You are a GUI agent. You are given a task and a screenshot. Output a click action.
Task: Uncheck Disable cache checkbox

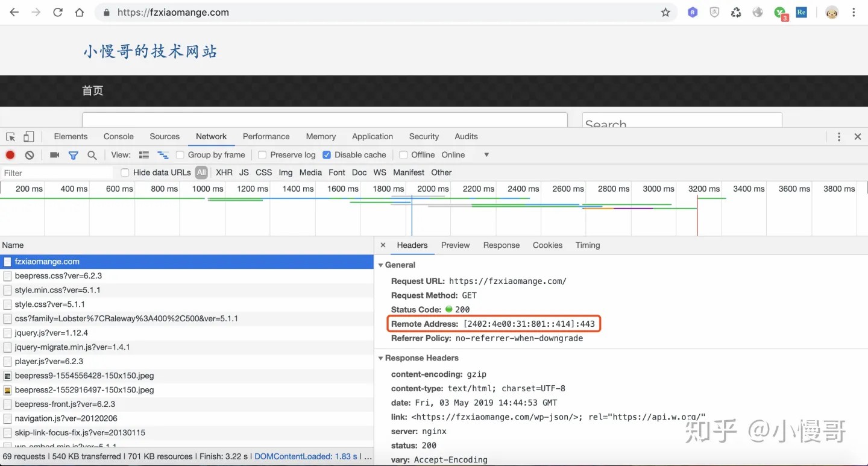tap(327, 155)
